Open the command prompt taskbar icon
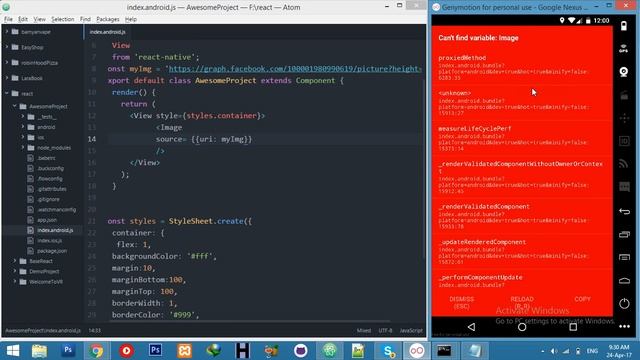The image size is (640, 360). point(444,351)
